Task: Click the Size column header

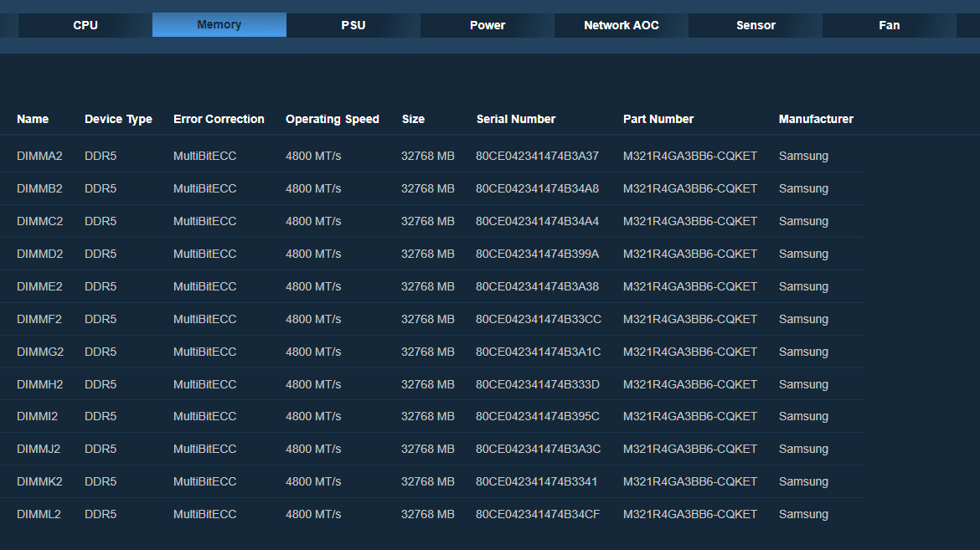Action: (x=413, y=119)
